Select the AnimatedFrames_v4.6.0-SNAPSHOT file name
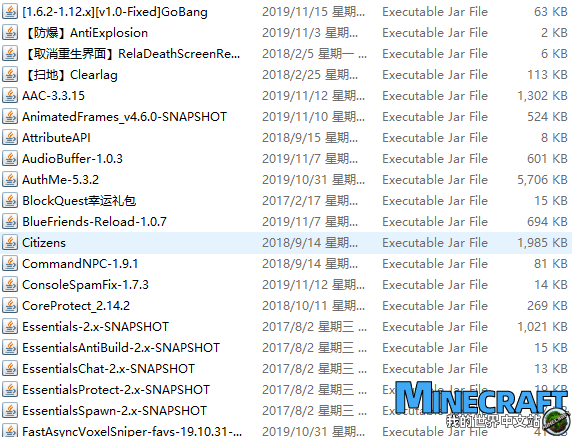The width and height of the screenshot is (574, 438). point(124,117)
